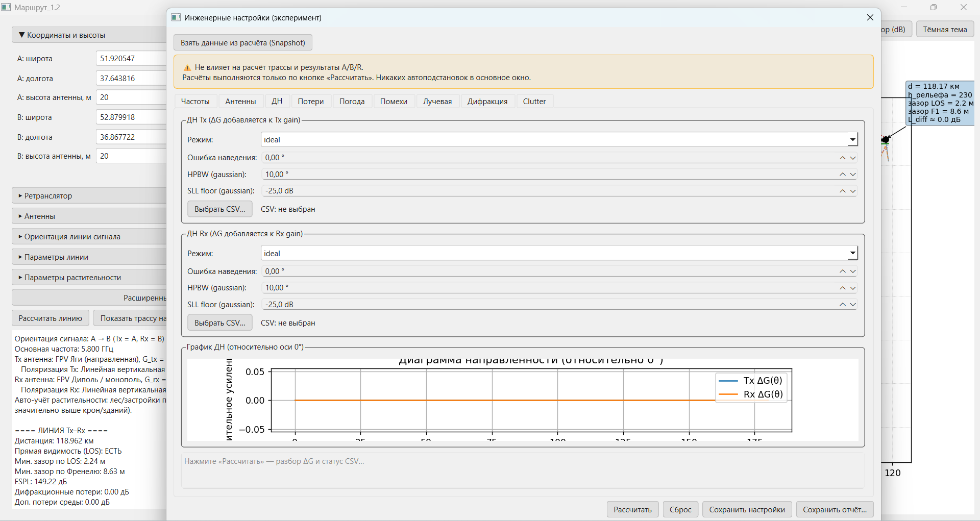
Task: Increase Rx HPBW value with up arrow
Action: [842, 288]
